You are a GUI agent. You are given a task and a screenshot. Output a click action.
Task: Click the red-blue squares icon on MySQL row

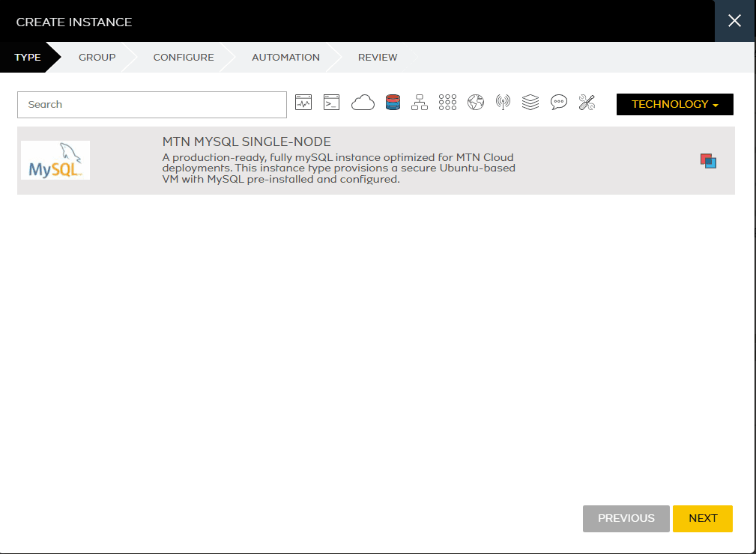708,161
